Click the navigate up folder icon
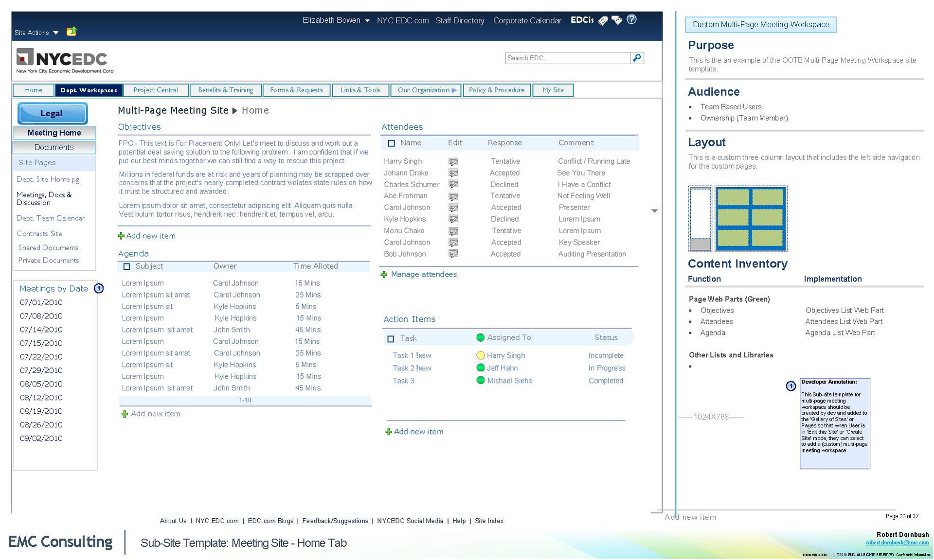 [72, 32]
